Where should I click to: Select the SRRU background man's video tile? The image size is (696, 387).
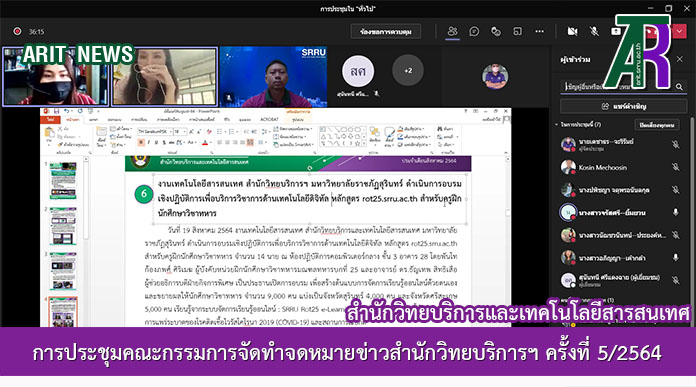[x=273, y=77]
